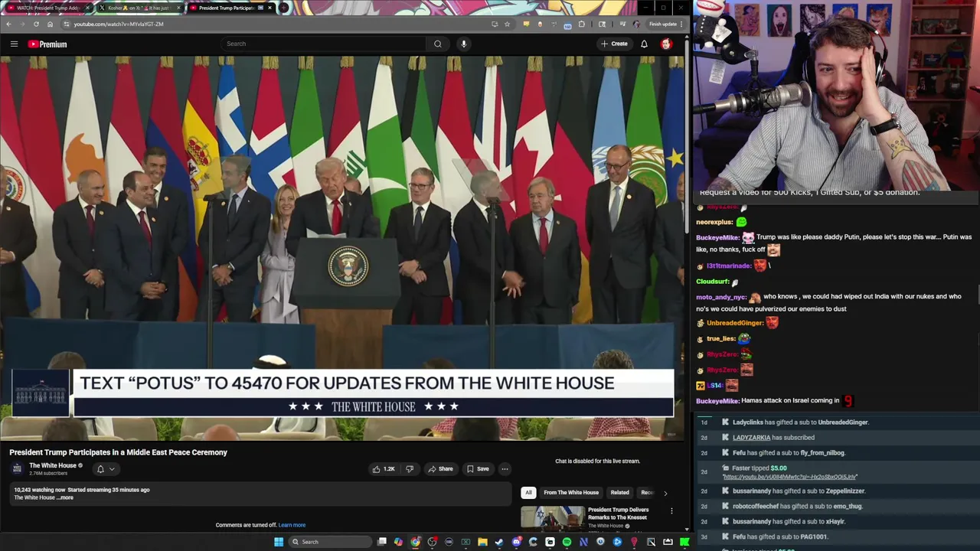Click the browser forward arrow
The width and height of the screenshot is (980, 551).
click(22, 24)
